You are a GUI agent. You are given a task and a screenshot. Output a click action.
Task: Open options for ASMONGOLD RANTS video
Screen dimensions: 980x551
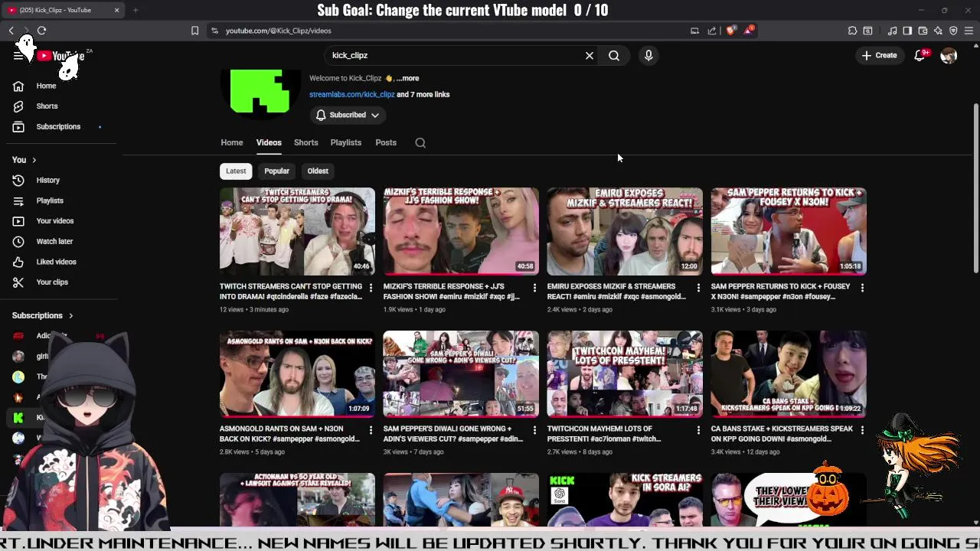coord(371,430)
